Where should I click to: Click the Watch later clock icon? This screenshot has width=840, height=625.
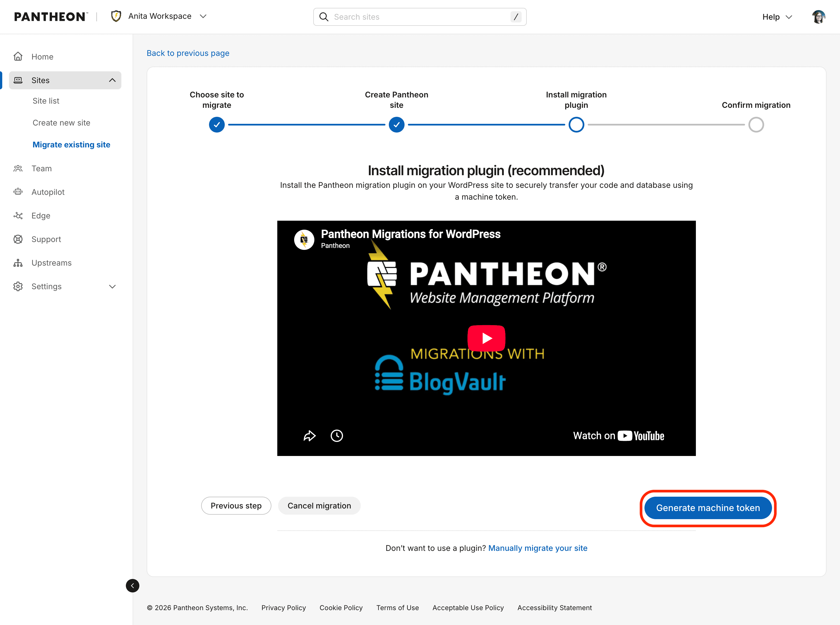click(337, 436)
